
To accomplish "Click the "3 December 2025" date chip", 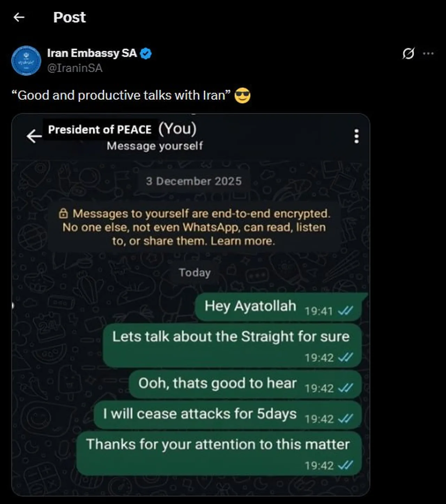I will tap(193, 181).
